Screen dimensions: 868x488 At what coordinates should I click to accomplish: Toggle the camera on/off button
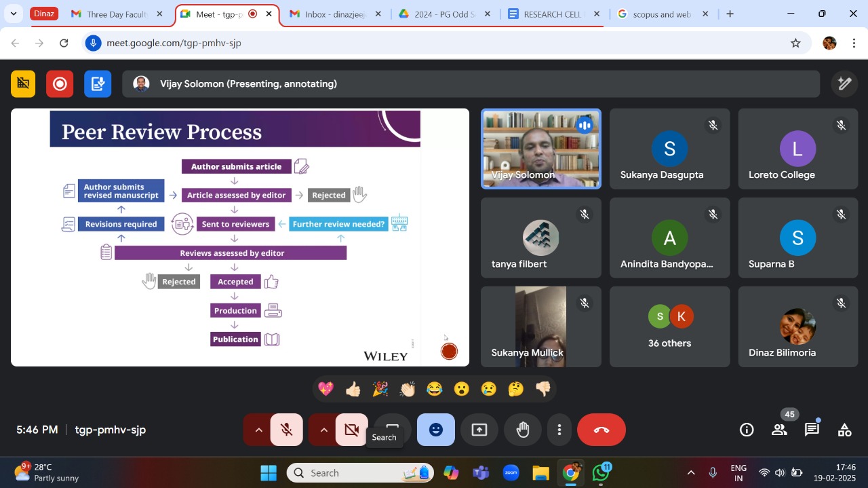pos(351,430)
